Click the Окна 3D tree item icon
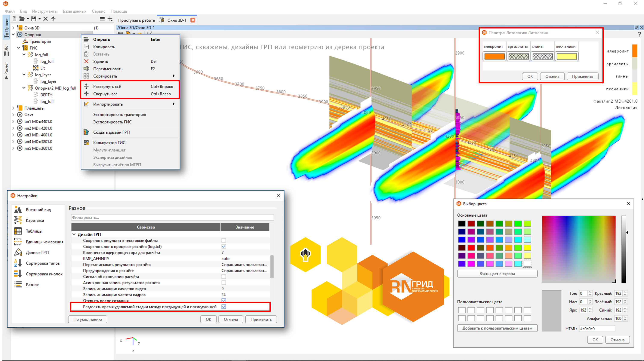 coord(20,28)
